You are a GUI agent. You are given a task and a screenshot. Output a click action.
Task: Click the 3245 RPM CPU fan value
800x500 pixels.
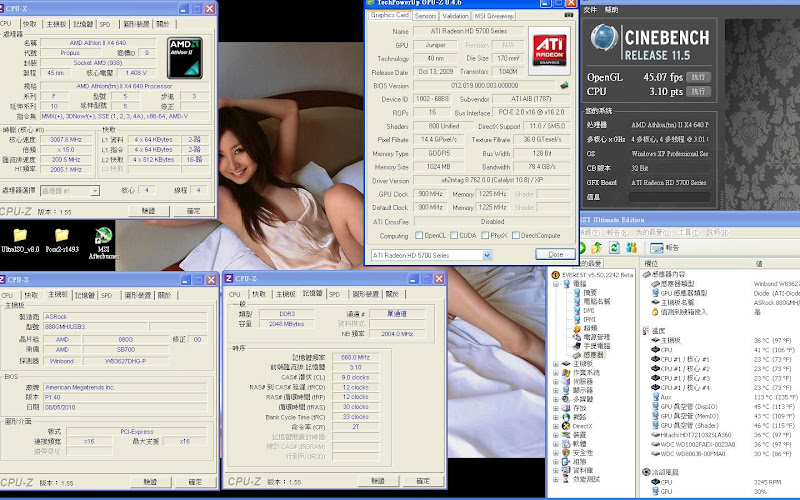pyautogui.click(x=767, y=482)
